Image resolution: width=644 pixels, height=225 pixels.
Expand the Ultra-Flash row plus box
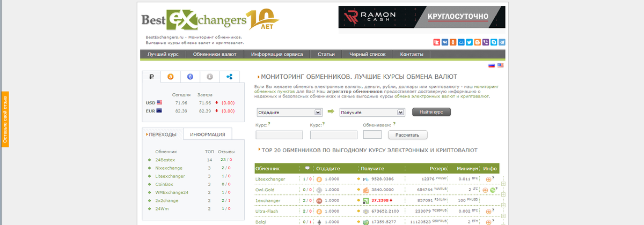click(503, 216)
